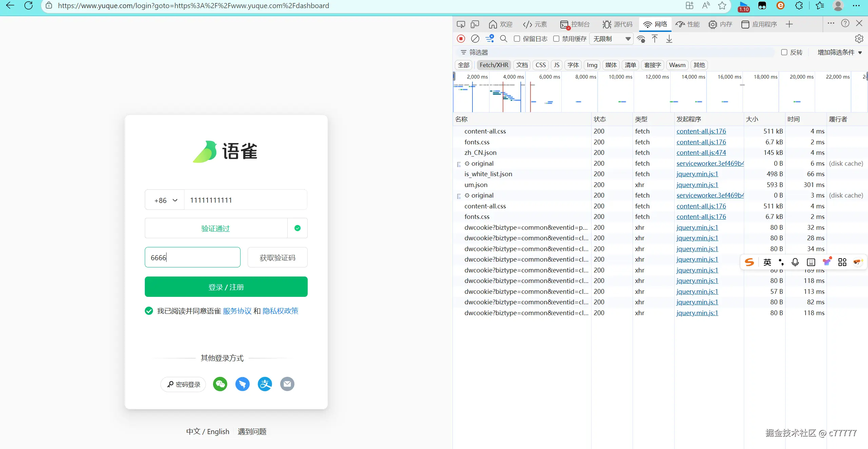Click the Alipay login icon
The image size is (868, 449).
pyautogui.click(x=265, y=384)
